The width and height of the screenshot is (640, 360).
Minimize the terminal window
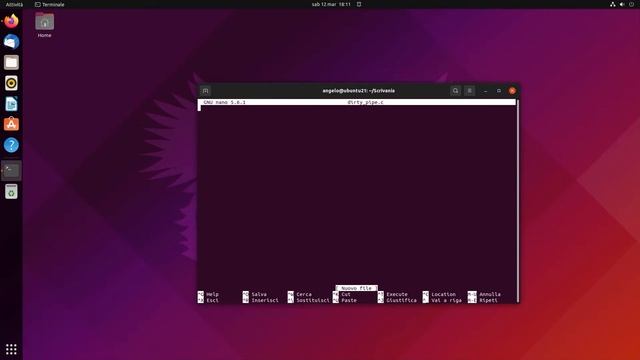point(485,91)
